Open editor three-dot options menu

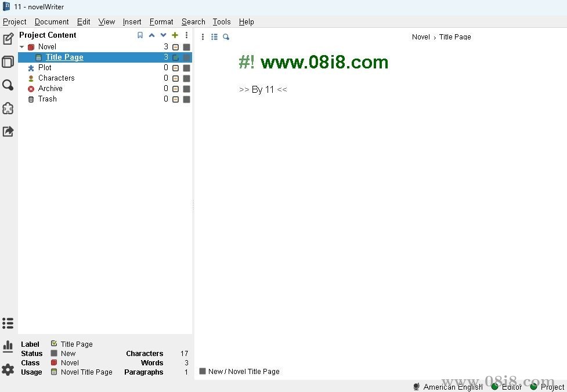click(x=203, y=37)
